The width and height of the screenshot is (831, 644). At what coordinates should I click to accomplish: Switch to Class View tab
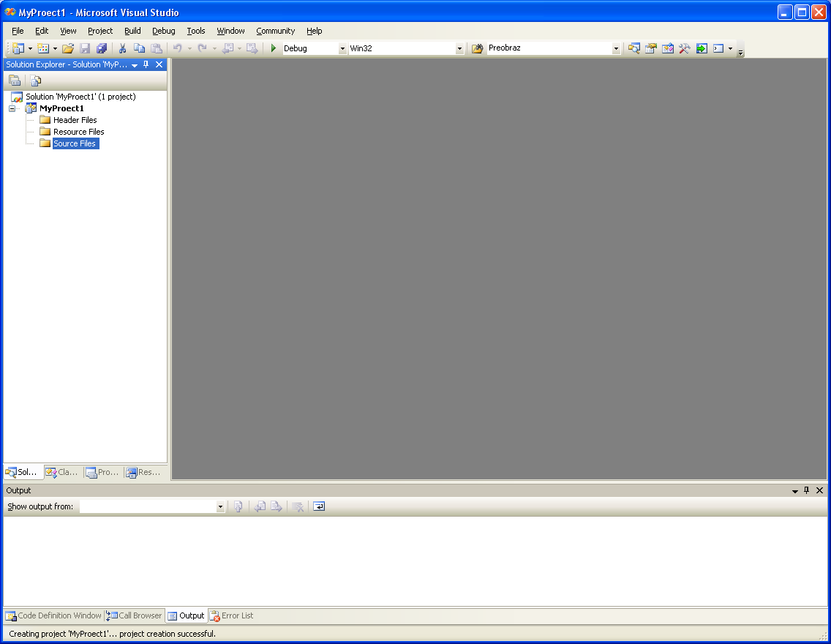tap(62, 472)
